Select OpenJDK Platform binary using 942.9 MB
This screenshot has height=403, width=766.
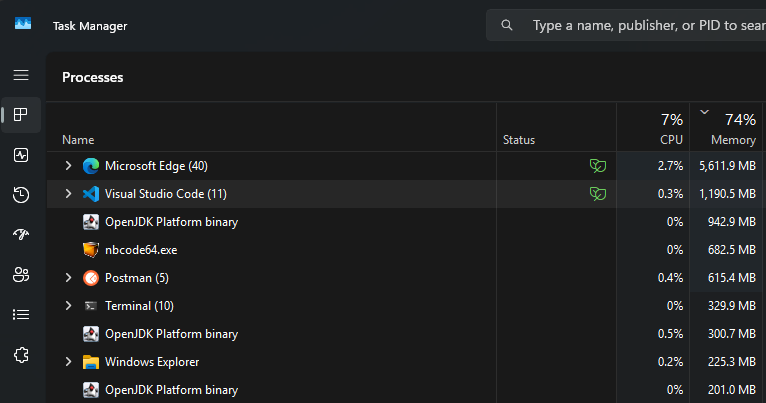(x=171, y=222)
